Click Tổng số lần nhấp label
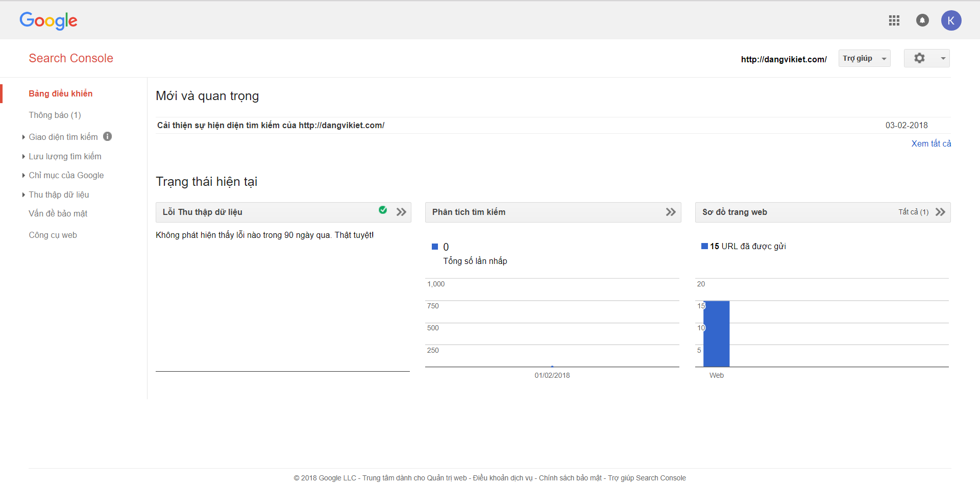Viewport: 980px width, 485px height. [475, 261]
